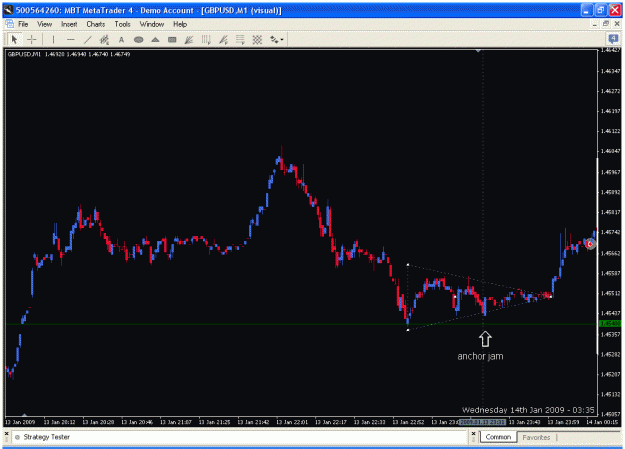Screen dimensions: 625x449
Task: Restore the inner chart window
Action: coord(606,24)
